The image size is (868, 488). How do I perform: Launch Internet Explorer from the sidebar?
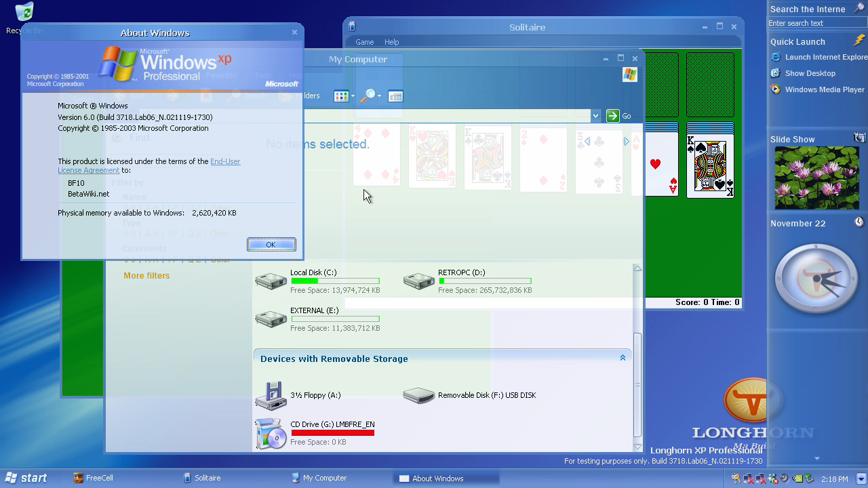tap(818, 57)
